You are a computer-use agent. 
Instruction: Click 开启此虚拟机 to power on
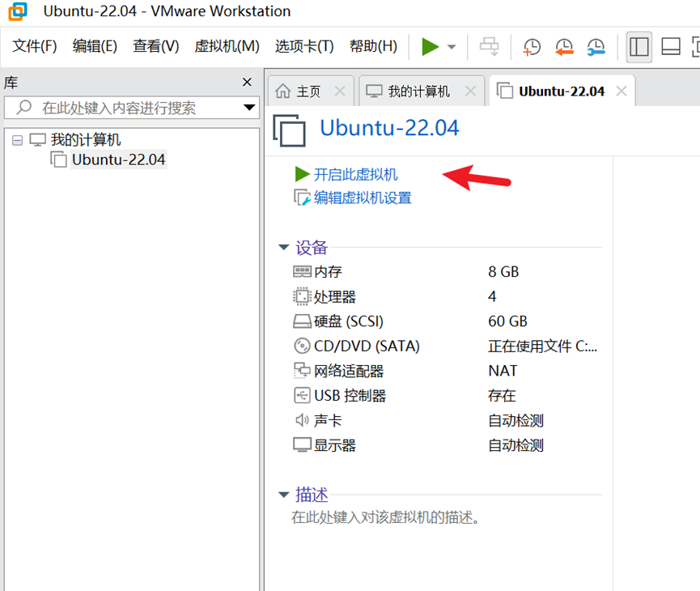pos(355,174)
